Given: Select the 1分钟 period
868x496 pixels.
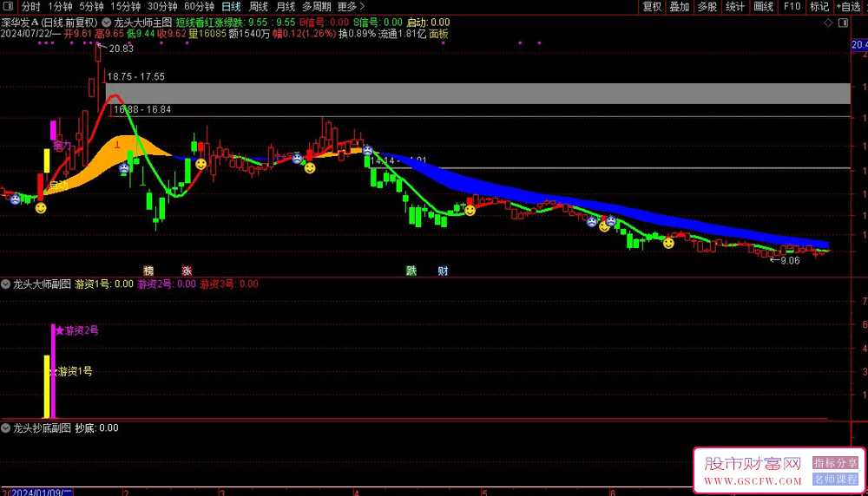Looking at the screenshot, I should (60, 7).
